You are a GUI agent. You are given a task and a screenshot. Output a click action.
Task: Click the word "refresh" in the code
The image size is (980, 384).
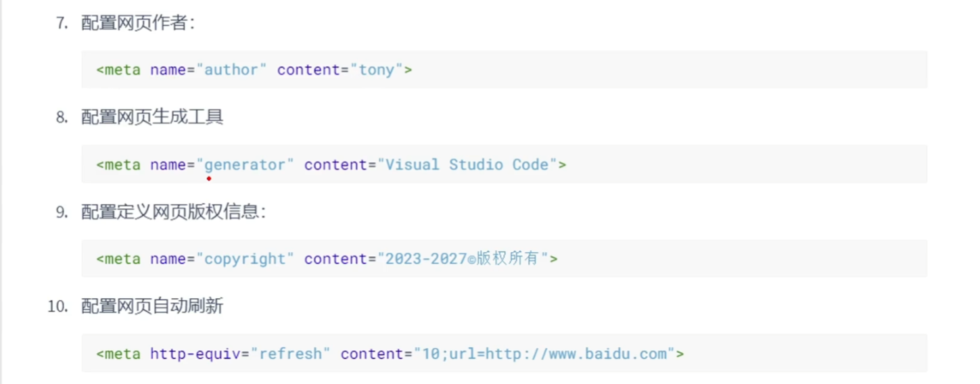(x=291, y=354)
